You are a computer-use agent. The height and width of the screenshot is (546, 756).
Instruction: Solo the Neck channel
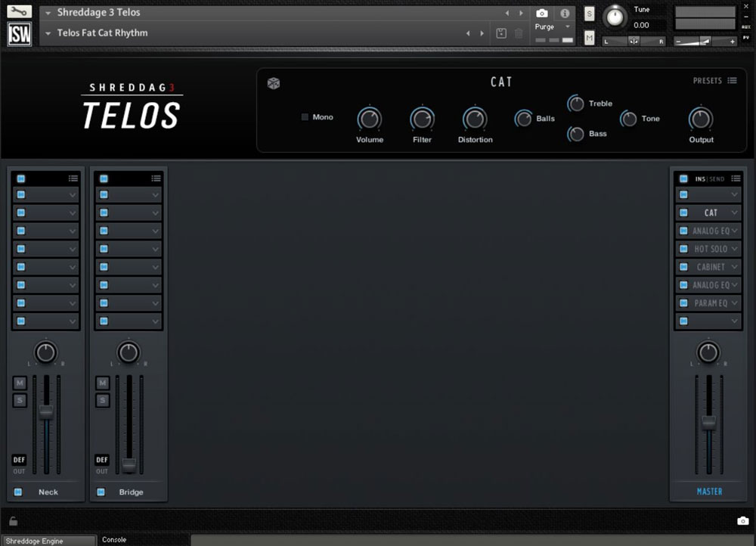20,400
